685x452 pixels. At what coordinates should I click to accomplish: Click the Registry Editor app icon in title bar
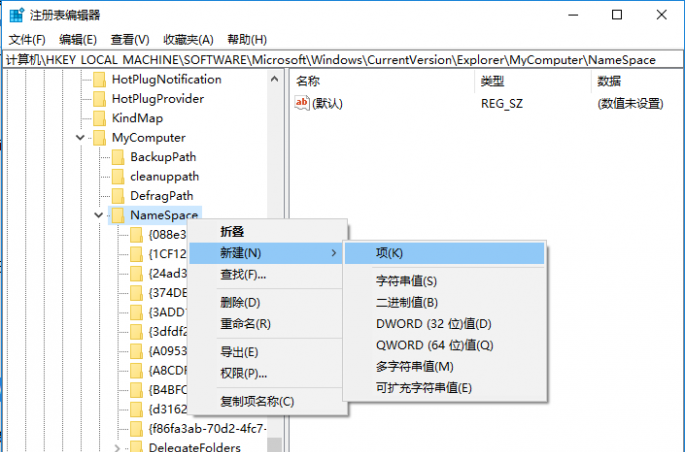point(17,15)
